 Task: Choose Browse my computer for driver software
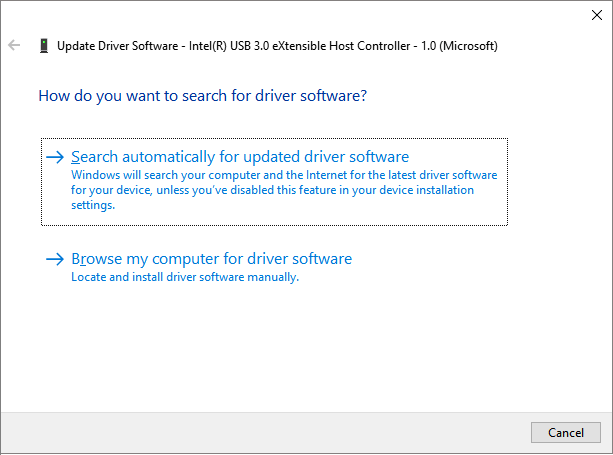(x=211, y=259)
